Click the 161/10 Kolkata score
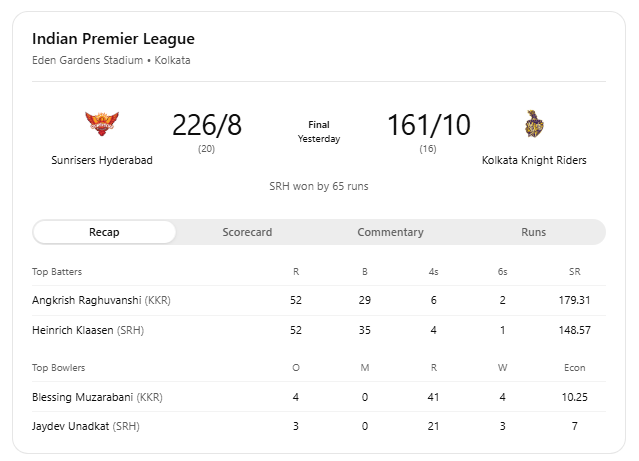This screenshot has width=639, height=461. pyautogui.click(x=428, y=126)
